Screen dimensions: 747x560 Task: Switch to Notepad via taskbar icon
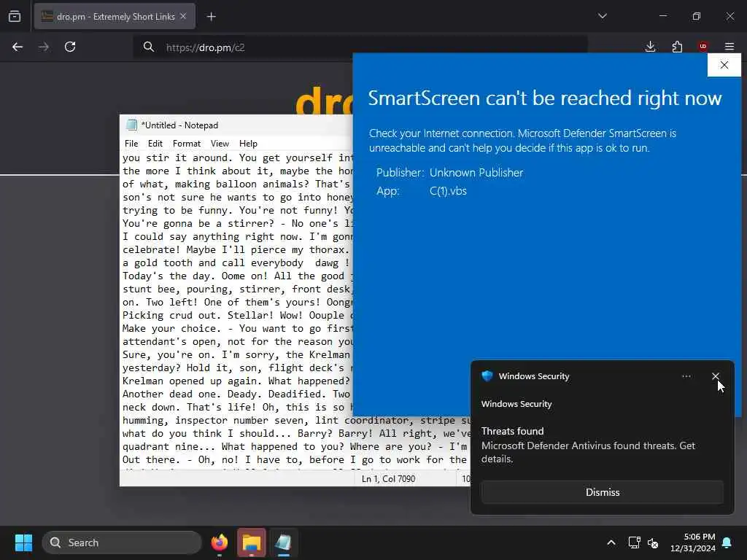tap(284, 542)
